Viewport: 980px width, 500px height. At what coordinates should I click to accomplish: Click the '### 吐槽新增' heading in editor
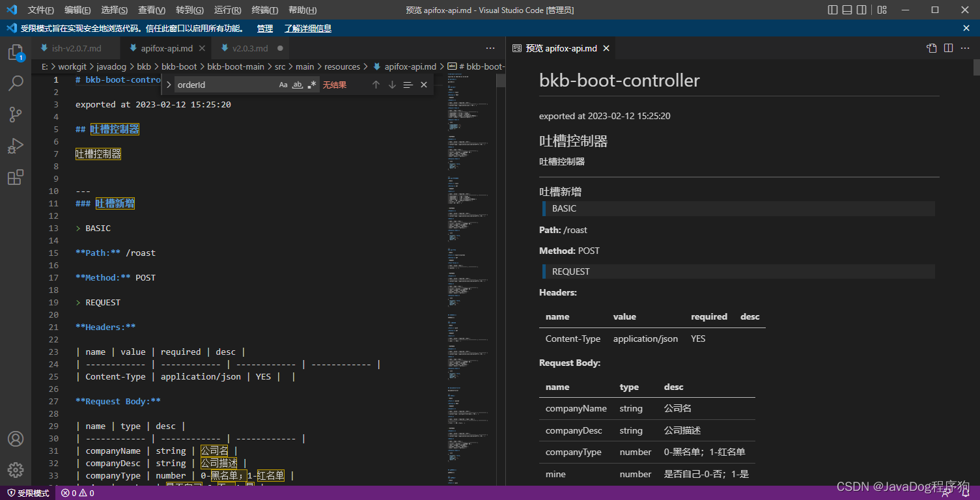coord(105,203)
